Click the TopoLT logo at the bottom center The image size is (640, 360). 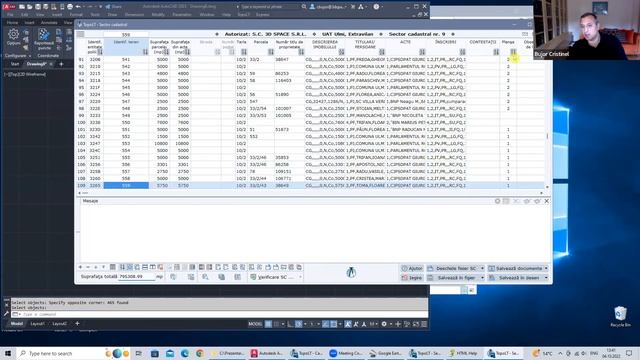click(x=351, y=272)
